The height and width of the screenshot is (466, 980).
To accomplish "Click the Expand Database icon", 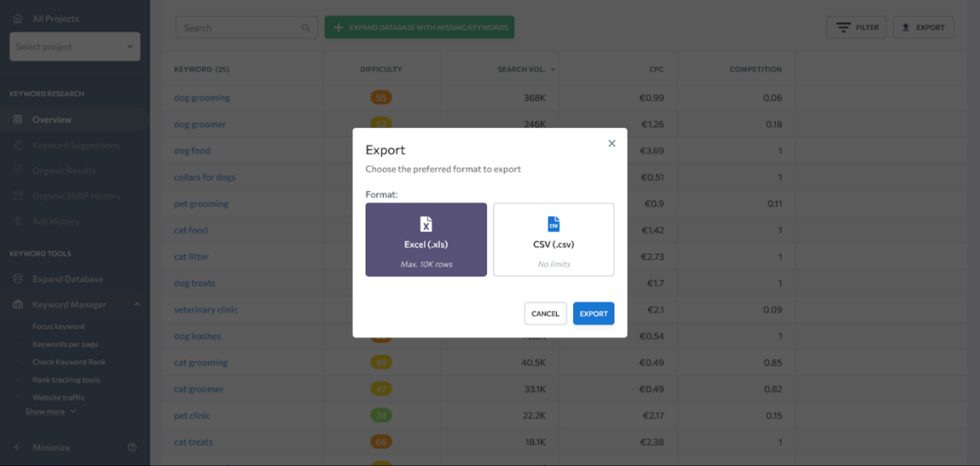I will [x=18, y=279].
